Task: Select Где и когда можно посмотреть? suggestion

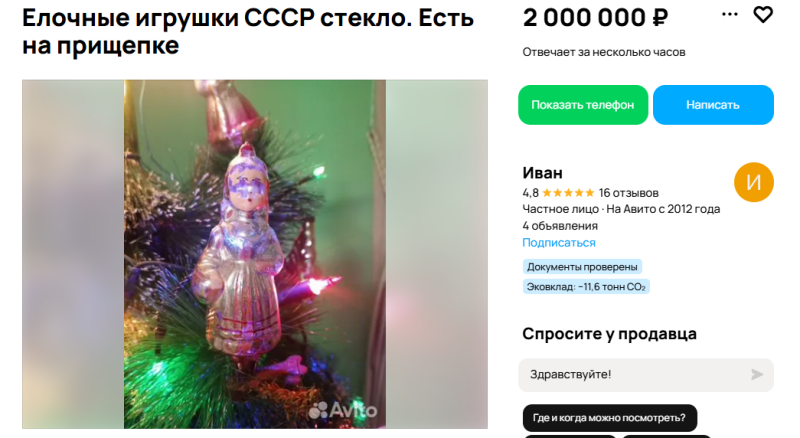Action: (x=609, y=418)
